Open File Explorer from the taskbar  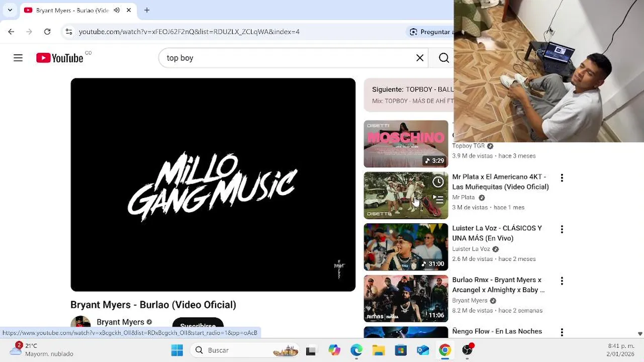click(x=379, y=350)
